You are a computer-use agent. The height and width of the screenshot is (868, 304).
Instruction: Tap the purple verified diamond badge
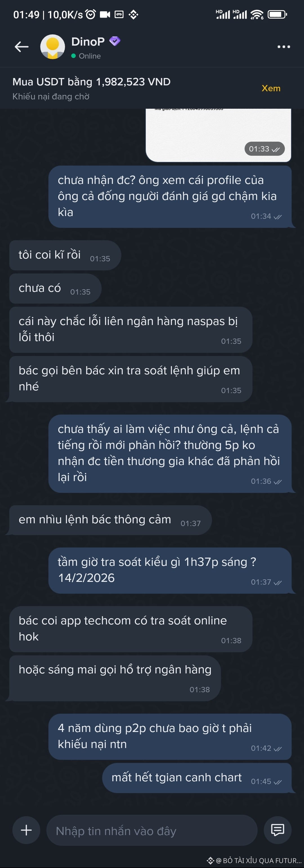(115, 41)
